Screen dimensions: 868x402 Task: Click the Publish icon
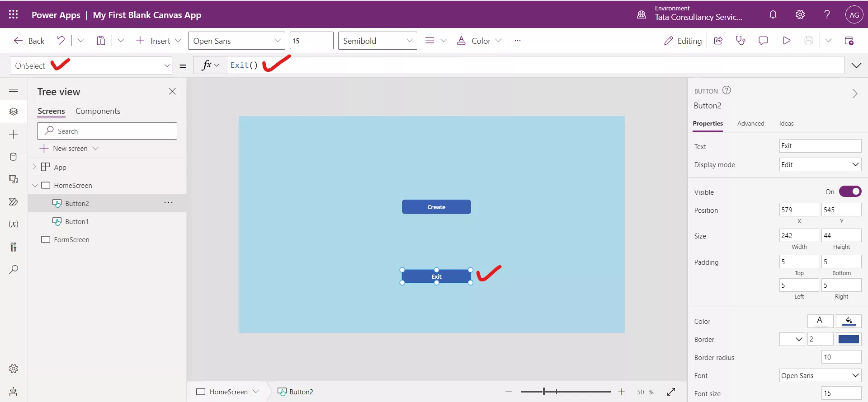pos(849,41)
